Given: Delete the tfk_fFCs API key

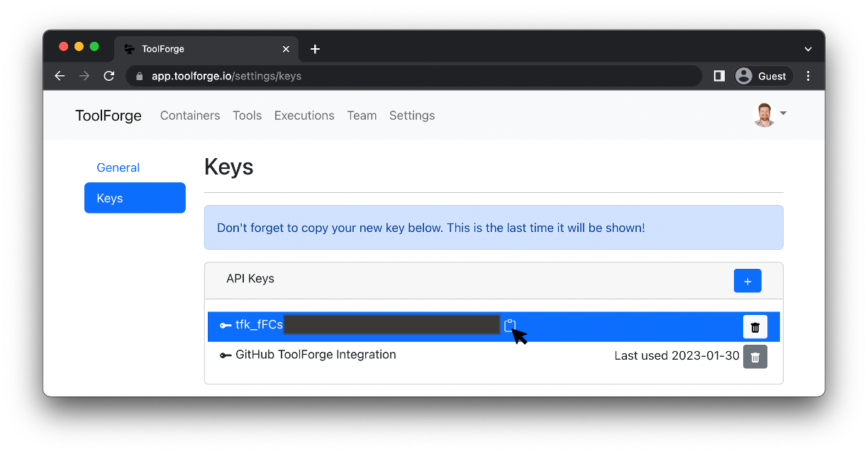Looking at the screenshot, I should [755, 327].
